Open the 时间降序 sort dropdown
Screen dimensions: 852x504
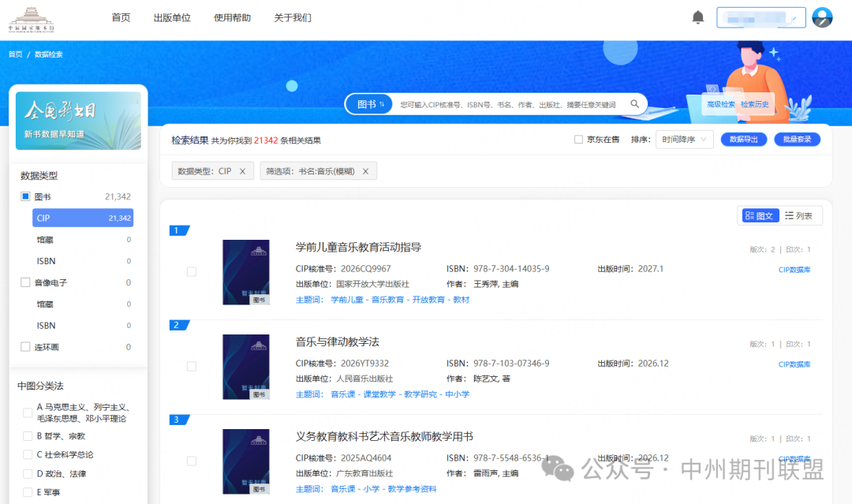tap(685, 140)
